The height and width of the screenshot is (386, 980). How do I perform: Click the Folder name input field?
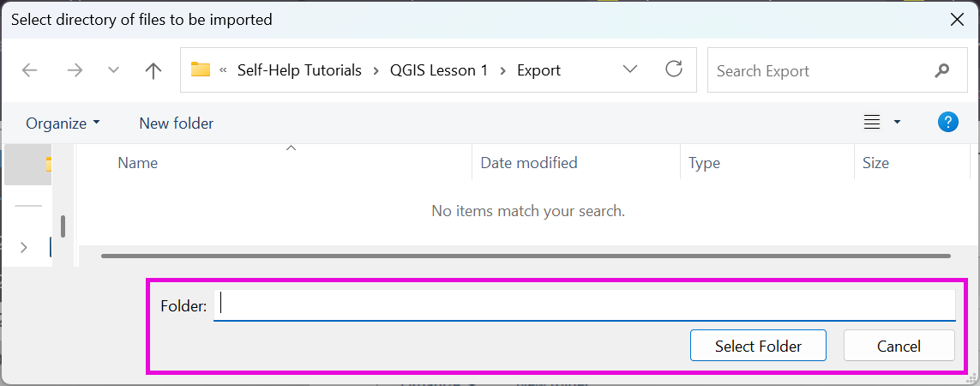[x=583, y=305]
